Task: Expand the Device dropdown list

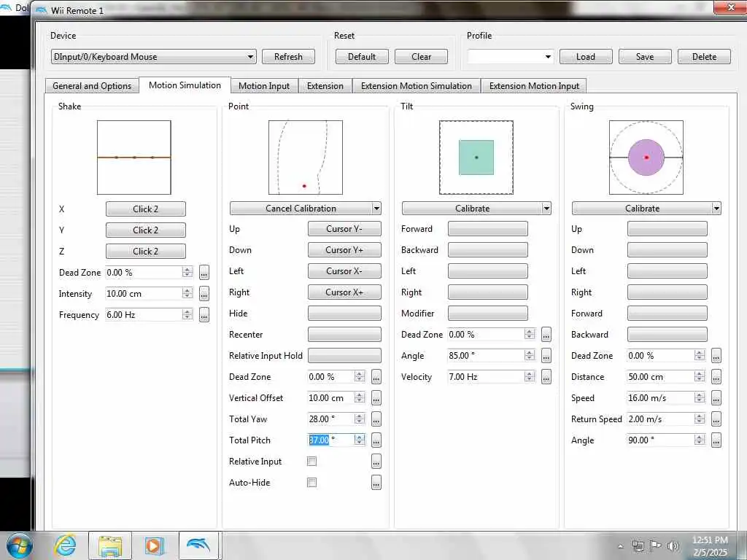Action: pos(251,57)
